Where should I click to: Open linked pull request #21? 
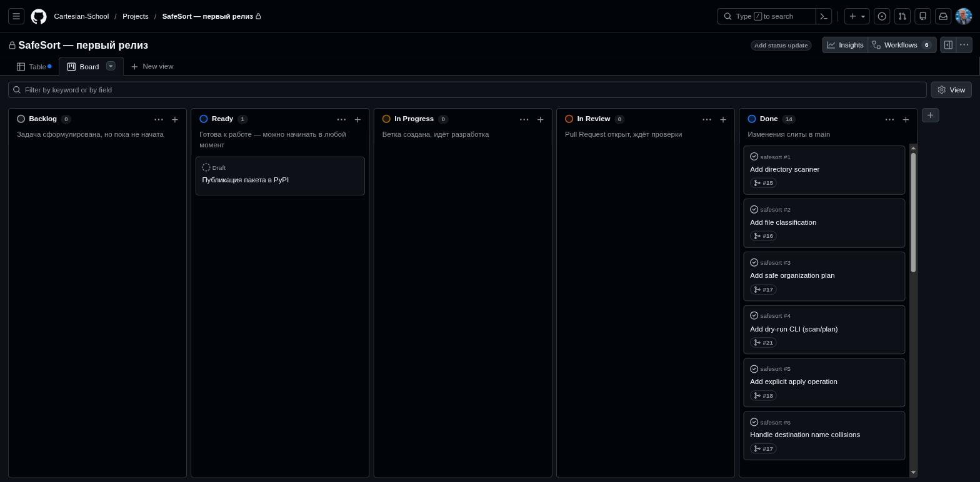point(763,343)
